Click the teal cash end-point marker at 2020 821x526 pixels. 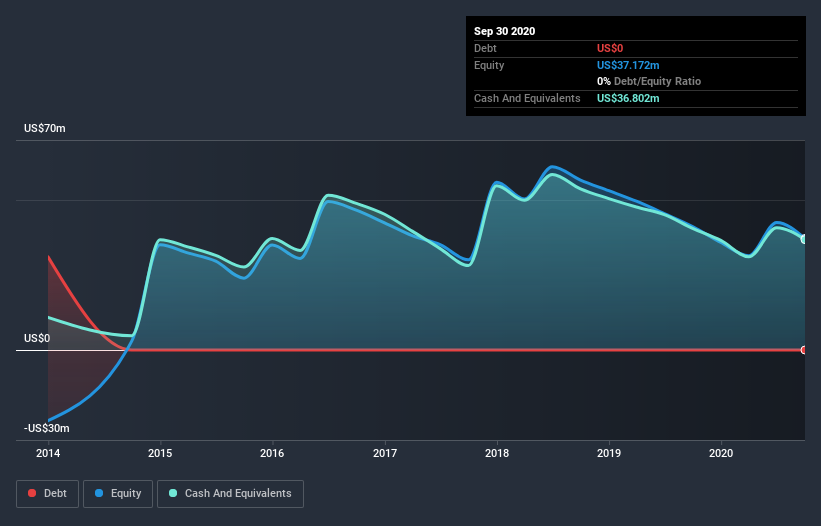tap(804, 239)
